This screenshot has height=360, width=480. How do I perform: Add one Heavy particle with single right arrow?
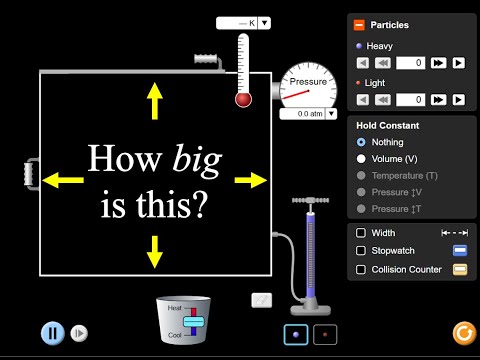(459, 63)
